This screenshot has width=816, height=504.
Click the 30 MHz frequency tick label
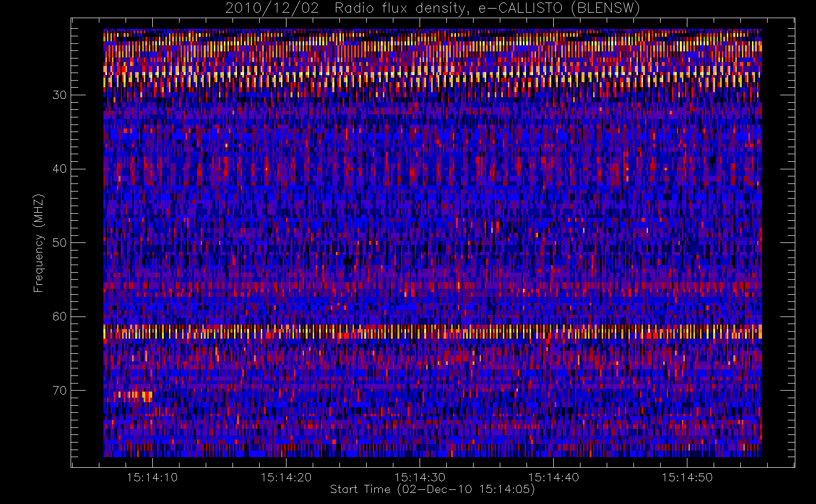point(60,95)
